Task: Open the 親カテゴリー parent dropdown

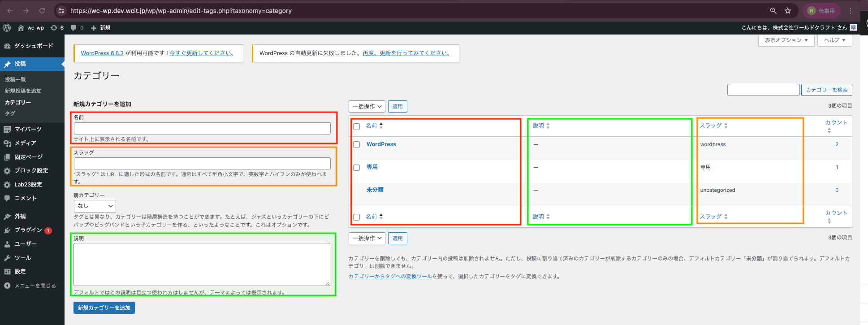Action: pos(95,206)
